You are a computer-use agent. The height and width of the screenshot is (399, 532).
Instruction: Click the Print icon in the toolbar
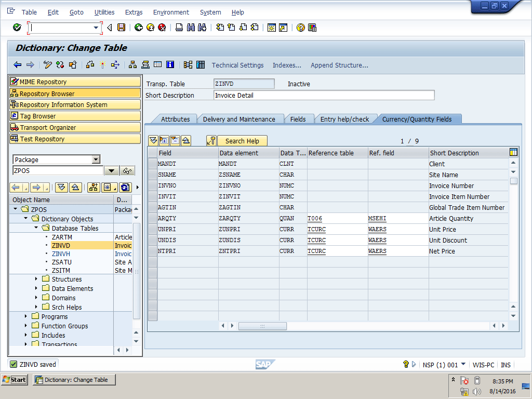coord(179,28)
